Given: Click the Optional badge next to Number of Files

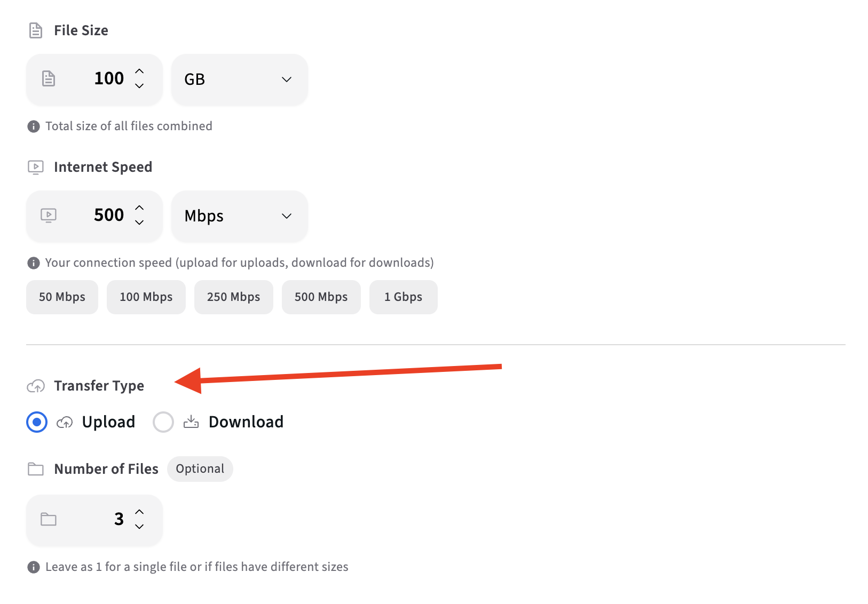Looking at the screenshot, I should [x=200, y=469].
